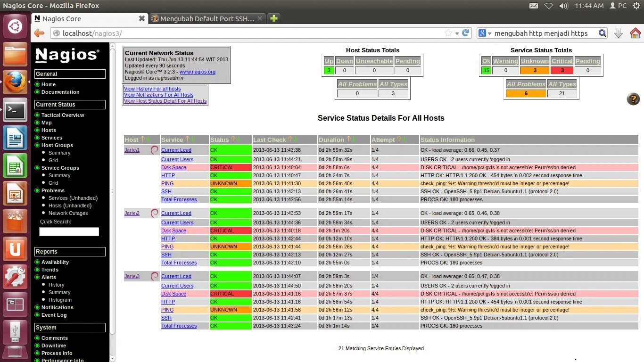Open the mail envelope indicator in top panel

[533, 5]
